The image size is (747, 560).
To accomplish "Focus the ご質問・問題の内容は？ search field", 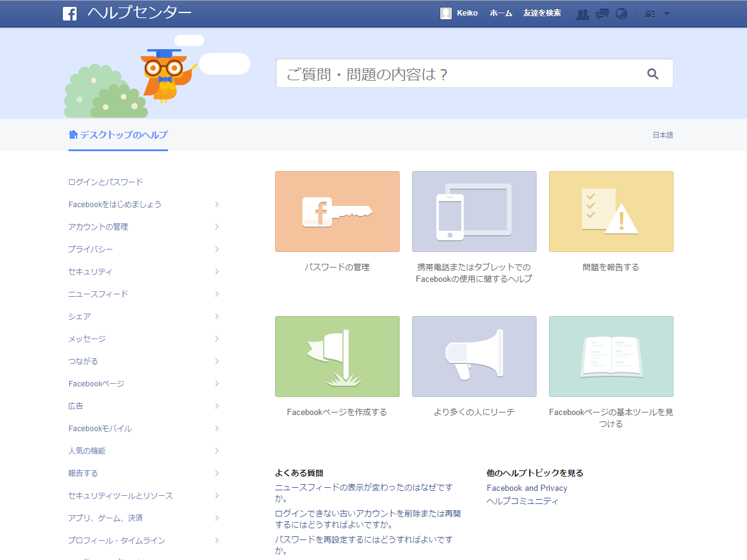I will click(x=474, y=73).
